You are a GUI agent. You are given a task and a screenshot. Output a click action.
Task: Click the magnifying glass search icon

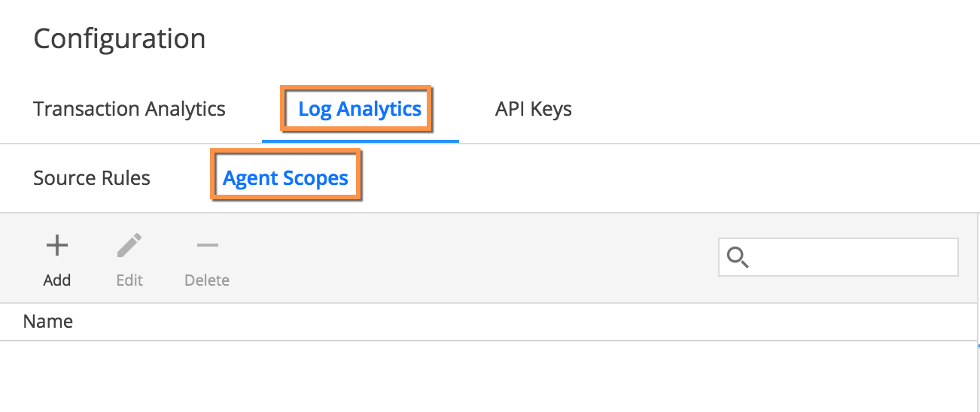click(x=738, y=258)
